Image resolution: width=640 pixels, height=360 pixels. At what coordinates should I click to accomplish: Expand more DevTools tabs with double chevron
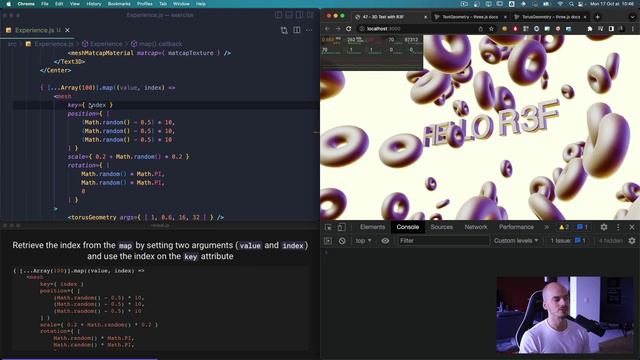546,227
